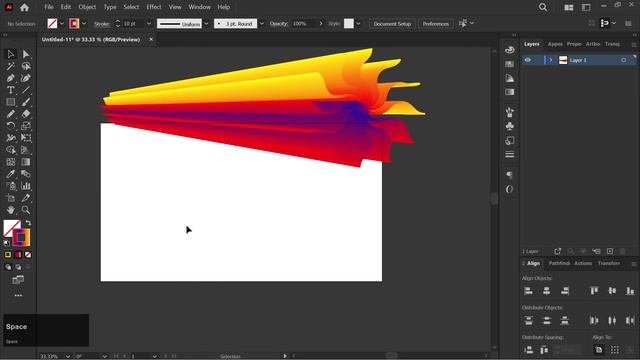Click the Preferences button

(x=436, y=24)
